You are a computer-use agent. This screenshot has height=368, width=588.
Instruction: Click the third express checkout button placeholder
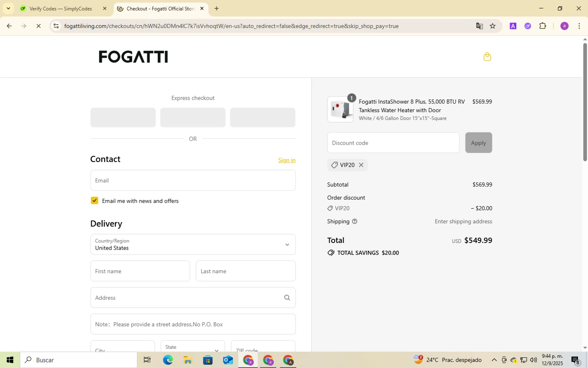(x=263, y=118)
